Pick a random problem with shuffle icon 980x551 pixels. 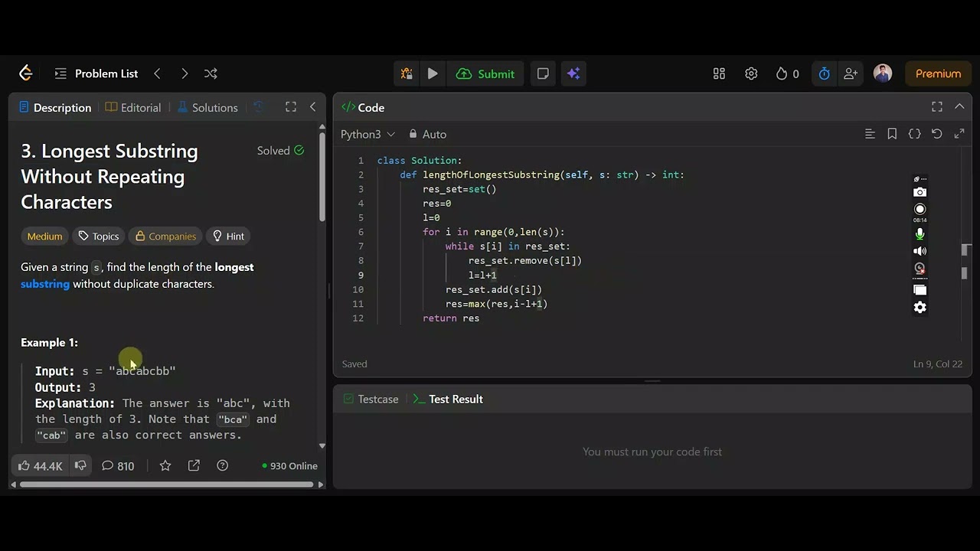pyautogui.click(x=211, y=73)
